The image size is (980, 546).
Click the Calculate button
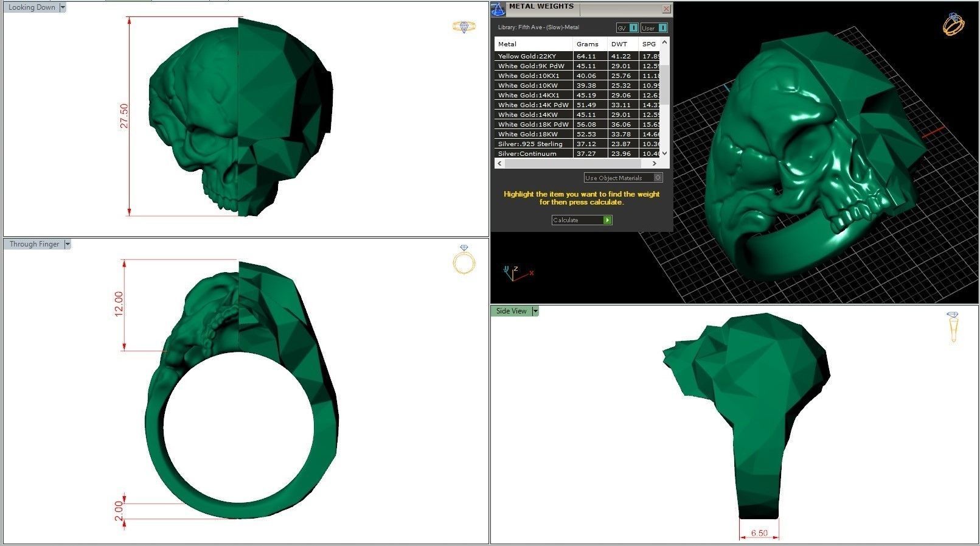[x=582, y=220]
